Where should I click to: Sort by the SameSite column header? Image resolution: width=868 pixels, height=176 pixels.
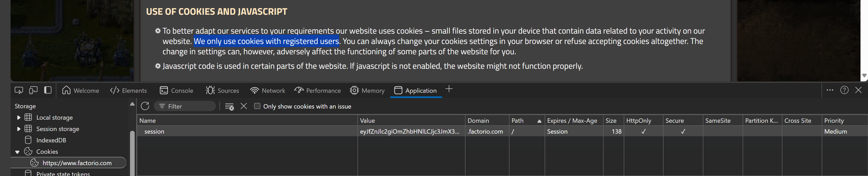[722, 121]
